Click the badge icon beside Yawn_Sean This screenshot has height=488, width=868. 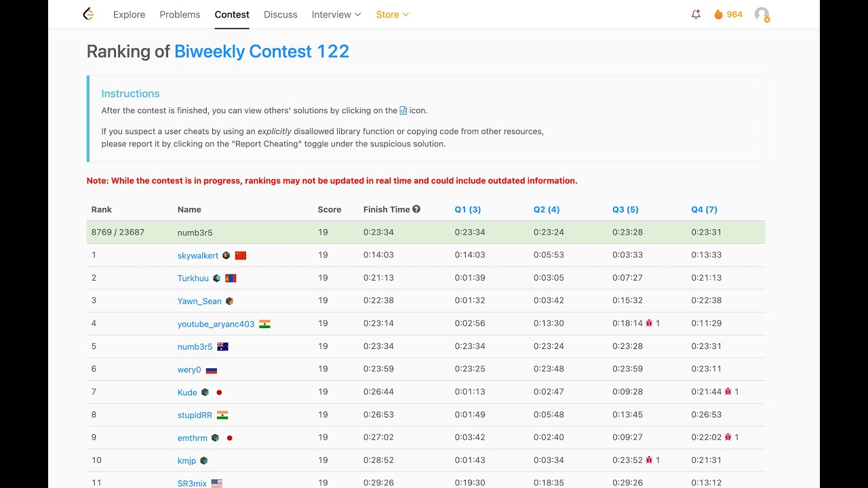pyautogui.click(x=229, y=301)
